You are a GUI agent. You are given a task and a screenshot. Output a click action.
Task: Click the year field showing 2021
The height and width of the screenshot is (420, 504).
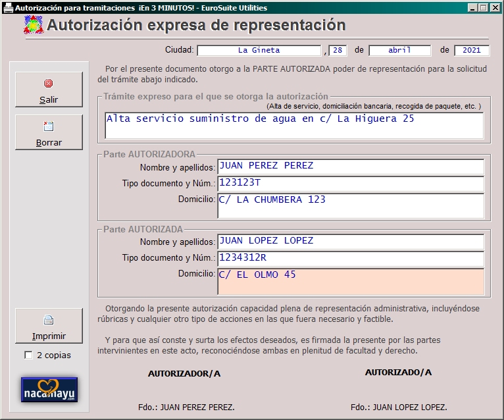[472, 50]
